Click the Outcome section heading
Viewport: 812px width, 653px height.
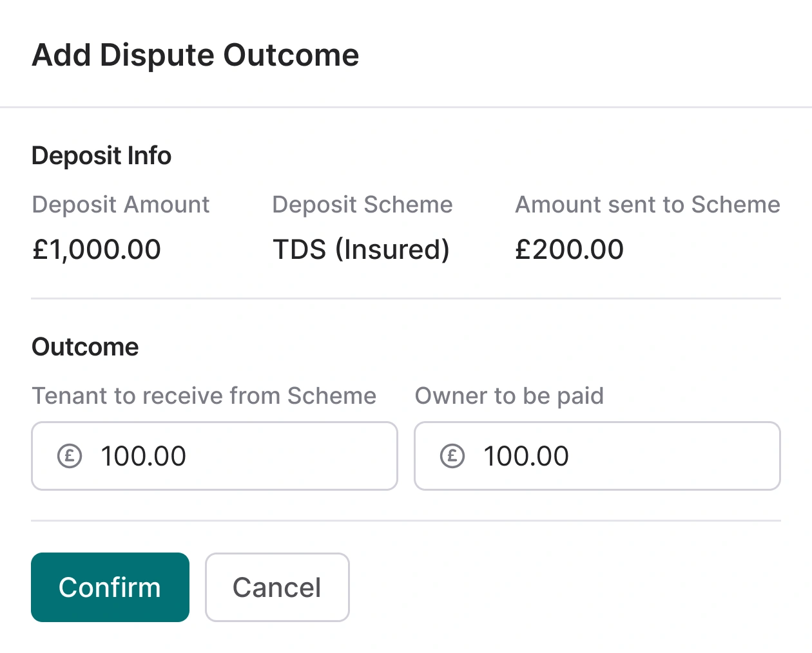[x=84, y=346]
